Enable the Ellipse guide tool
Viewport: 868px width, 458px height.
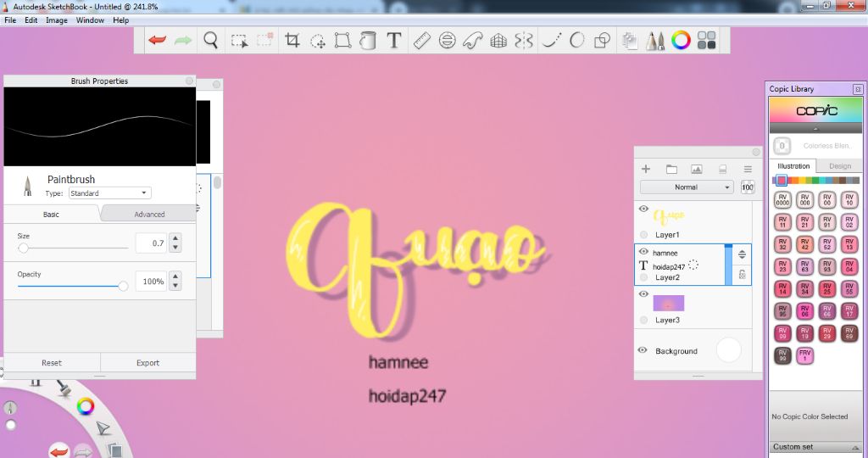pyautogui.click(x=448, y=41)
